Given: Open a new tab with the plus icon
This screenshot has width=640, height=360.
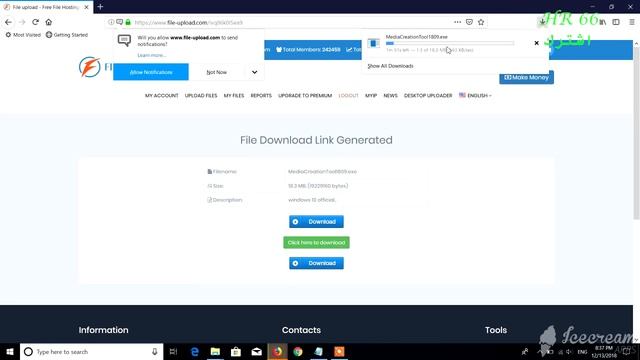Looking at the screenshot, I should 100,7.
